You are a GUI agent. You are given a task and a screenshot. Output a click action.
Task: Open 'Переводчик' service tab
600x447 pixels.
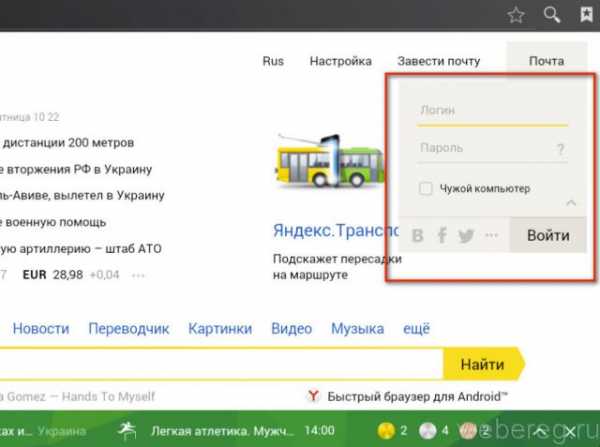pyautogui.click(x=129, y=329)
